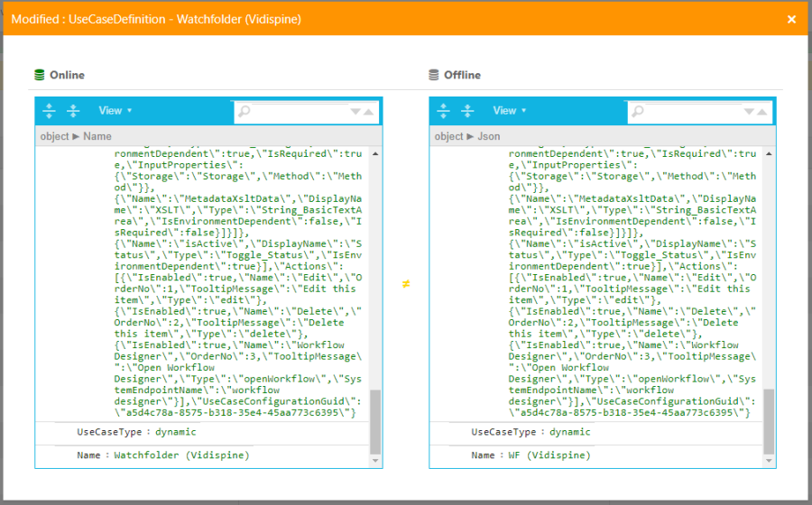Go to previous search result in Offline panel
This screenshot has width=812, height=505.
tap(763, 112)
